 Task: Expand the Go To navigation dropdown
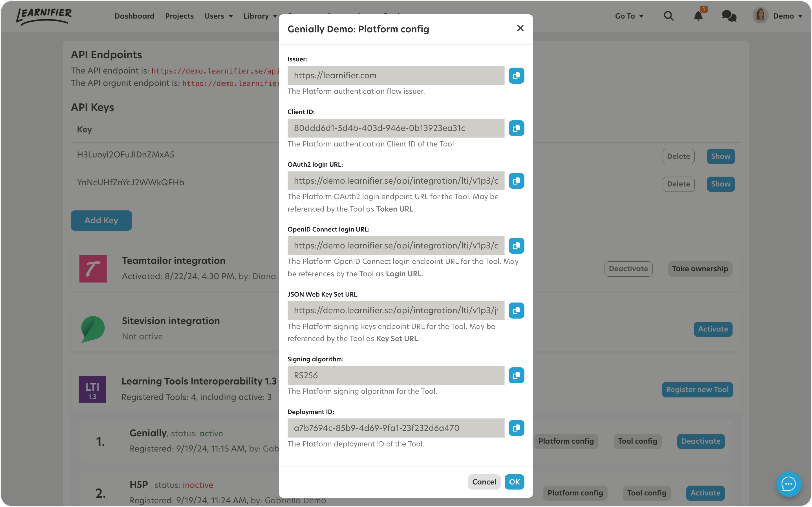click(629, 16)
